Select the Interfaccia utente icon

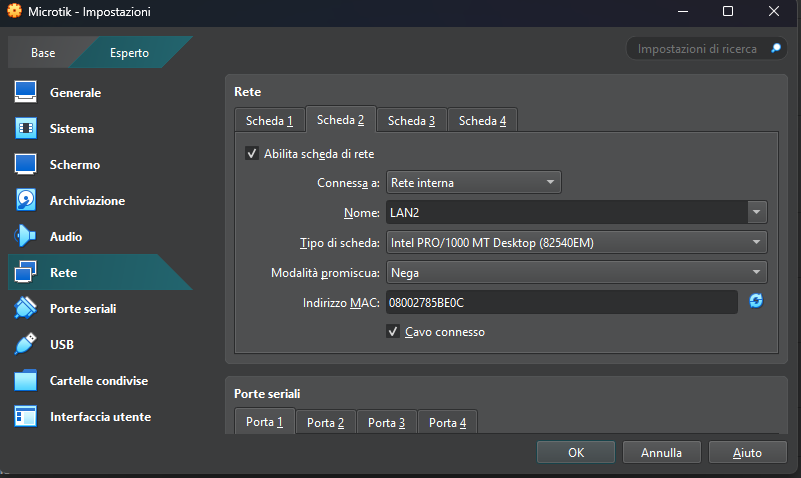pos(26,416)
